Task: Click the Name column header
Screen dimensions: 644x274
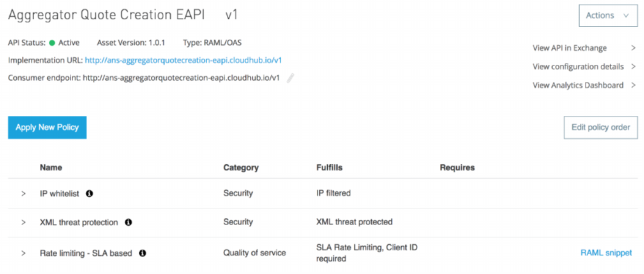Action: [x=51, y=167]
